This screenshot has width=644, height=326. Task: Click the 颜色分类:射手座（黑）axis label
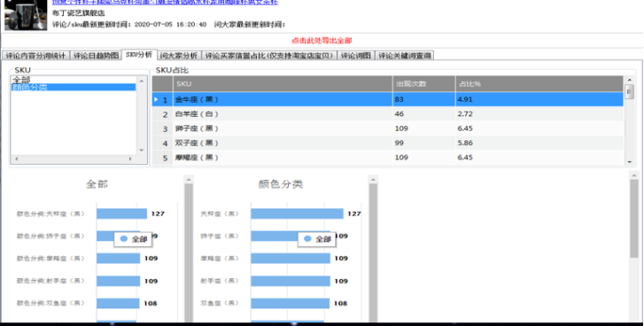[x=50, y=281]
